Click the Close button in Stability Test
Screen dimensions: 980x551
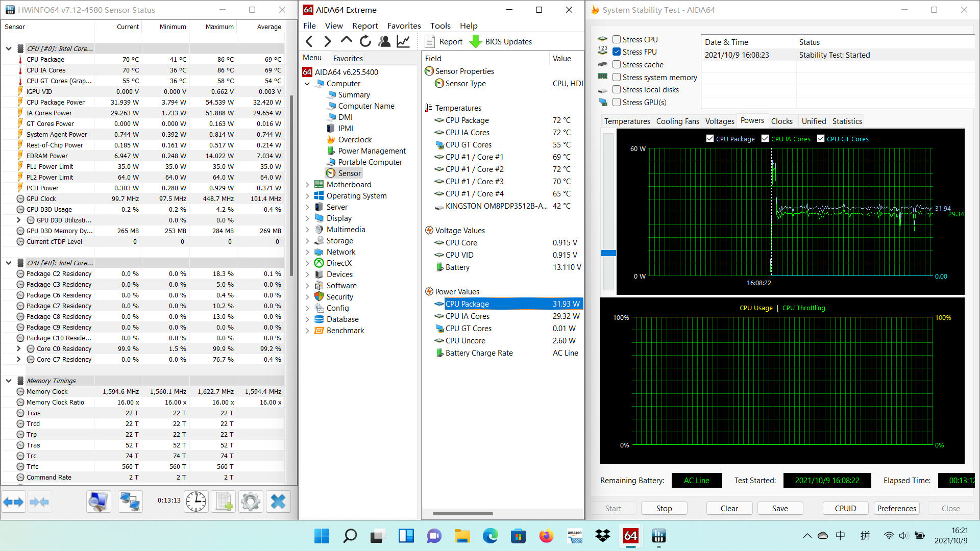click(x=951, y=509)
